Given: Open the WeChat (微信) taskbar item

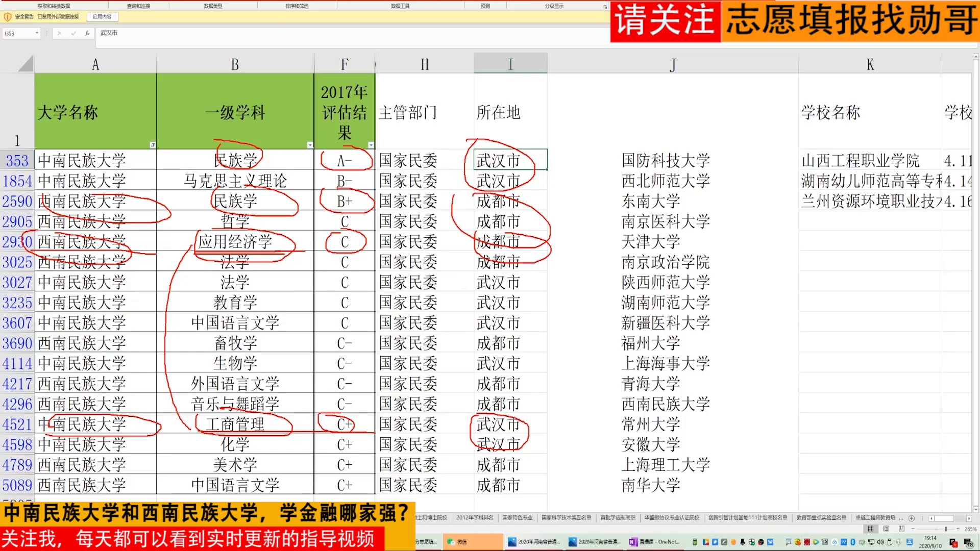Looking at the screenshot, I should (473, 542).
